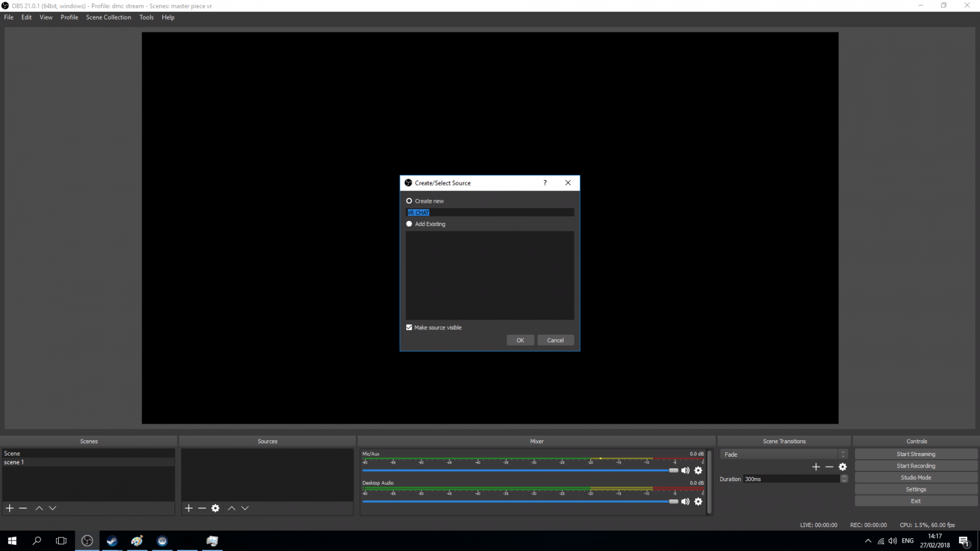Adjust the Duration spinner arrows
980x551 pixels.
844,479
